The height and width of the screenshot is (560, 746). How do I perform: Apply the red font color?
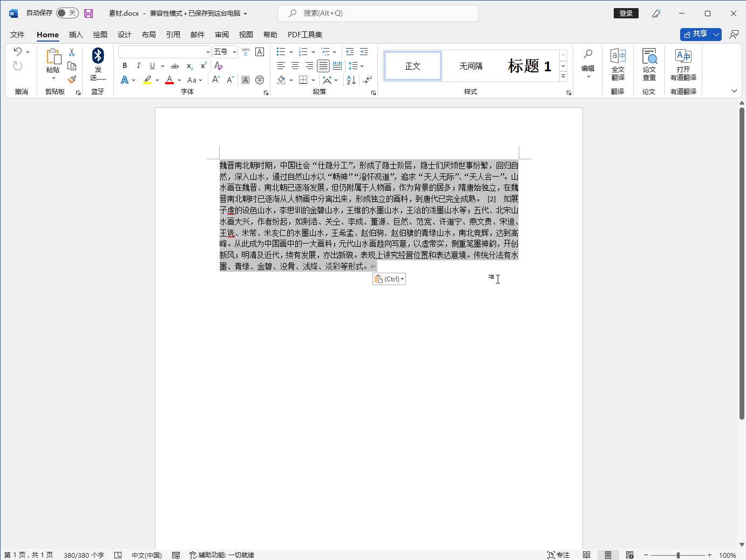tap(169, 80)
